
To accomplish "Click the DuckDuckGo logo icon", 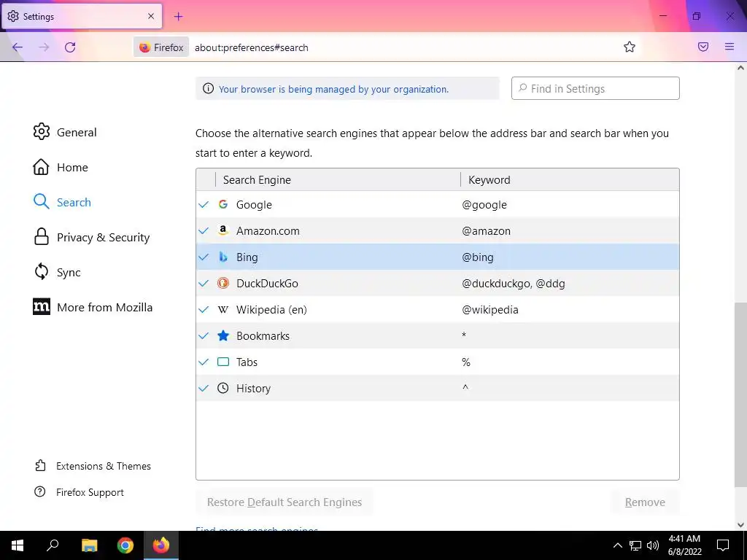I will [223, 283].
